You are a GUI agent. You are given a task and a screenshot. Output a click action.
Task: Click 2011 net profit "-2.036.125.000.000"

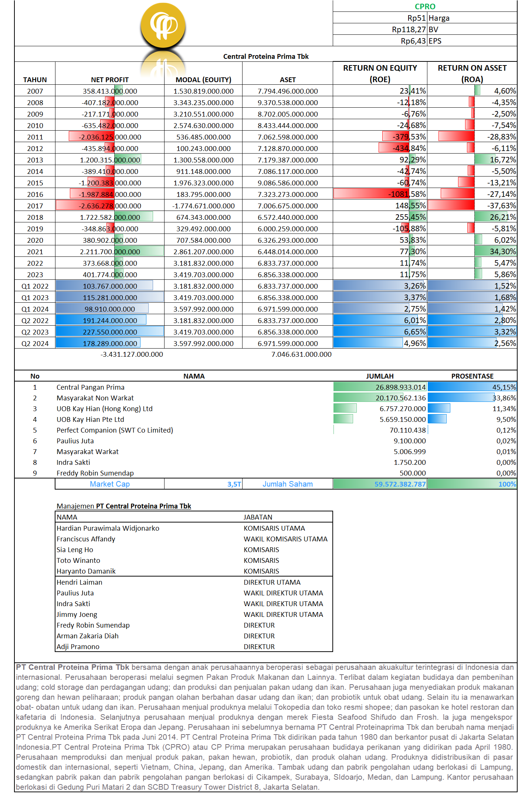[x=110, y=137]
